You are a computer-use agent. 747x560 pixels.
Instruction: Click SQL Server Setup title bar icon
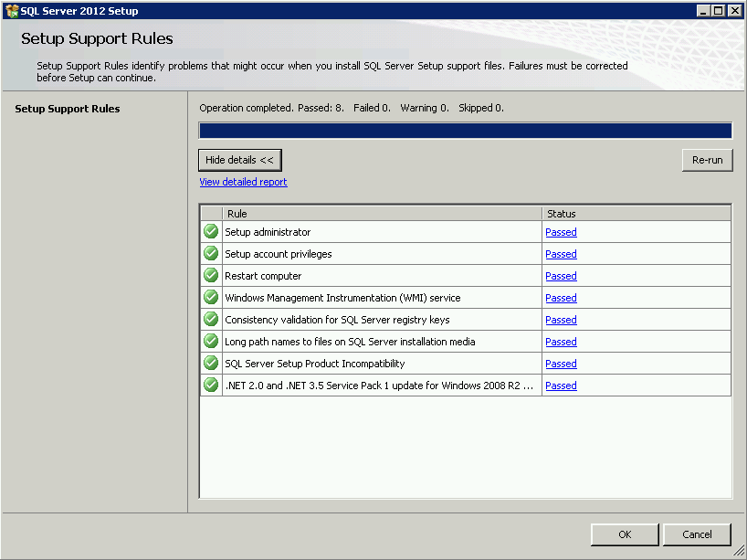click(x=11, y=11)
